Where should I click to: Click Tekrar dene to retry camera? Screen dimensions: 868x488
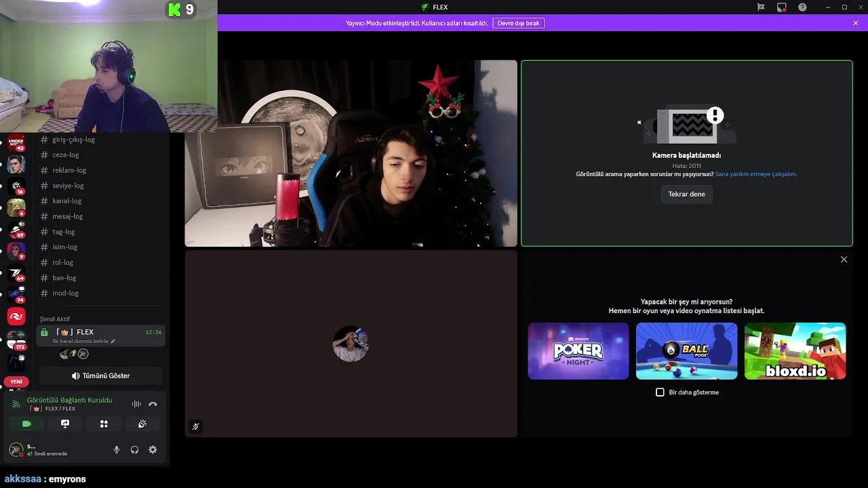686,194
